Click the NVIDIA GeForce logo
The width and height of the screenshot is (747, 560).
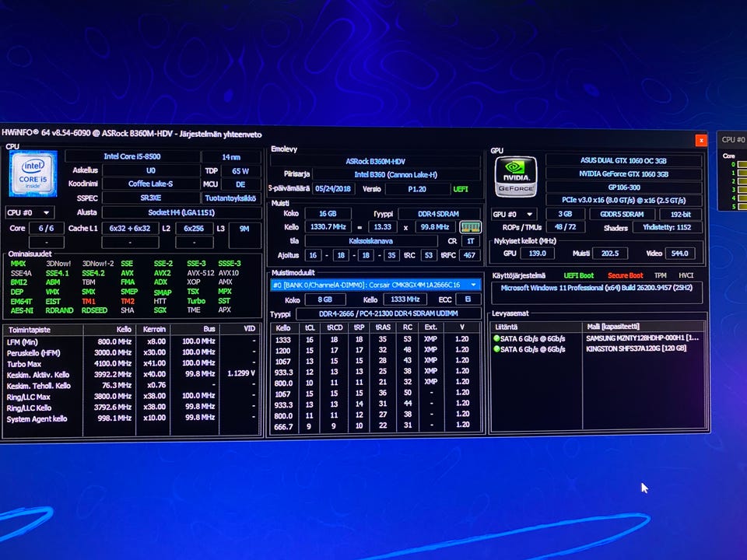click(515, 177)
